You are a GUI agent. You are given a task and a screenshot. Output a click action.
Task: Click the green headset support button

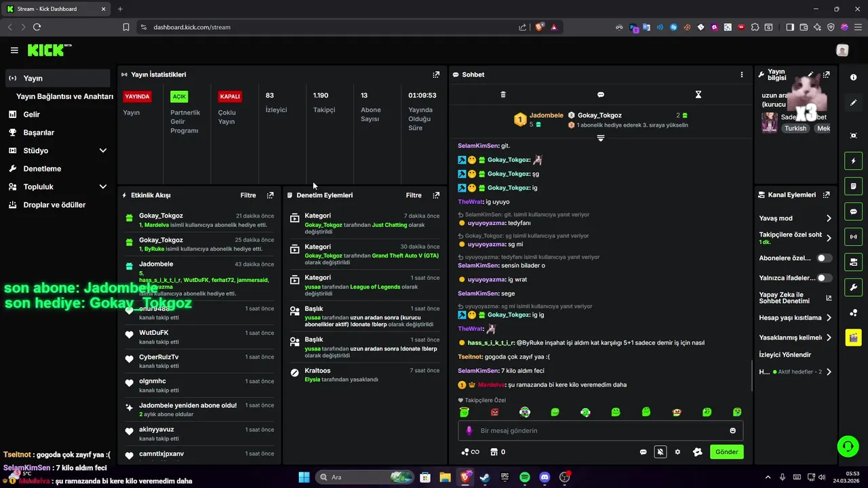[848, 446]
